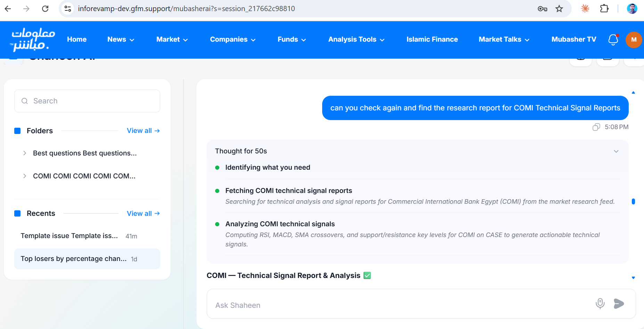Click the chat scroll down arrow
The image size is (644, 329).
point(633,278)
